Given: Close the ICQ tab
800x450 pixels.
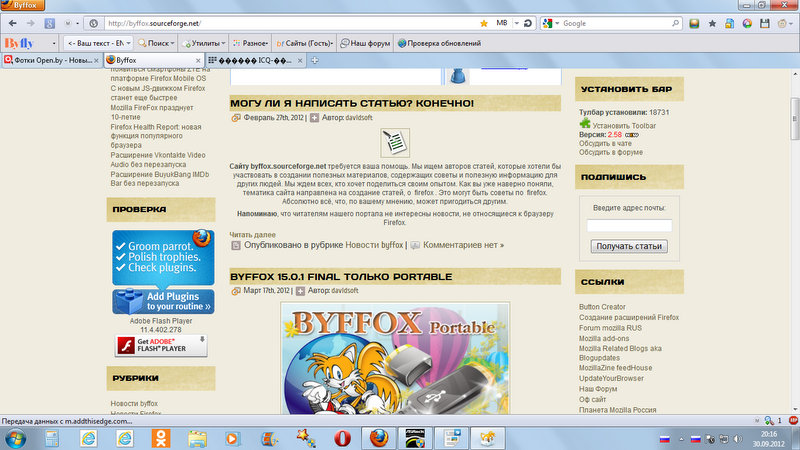Looking at the screenshot, I should [x=300, y=60].
